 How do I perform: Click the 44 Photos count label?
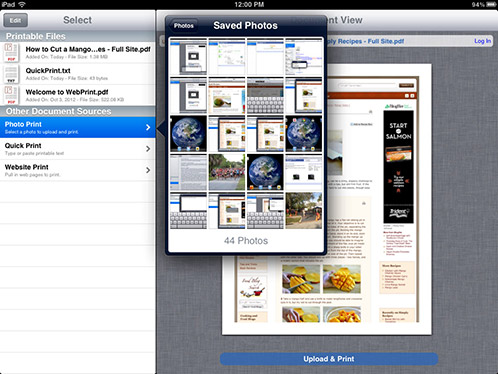click(x=246, y=241)
